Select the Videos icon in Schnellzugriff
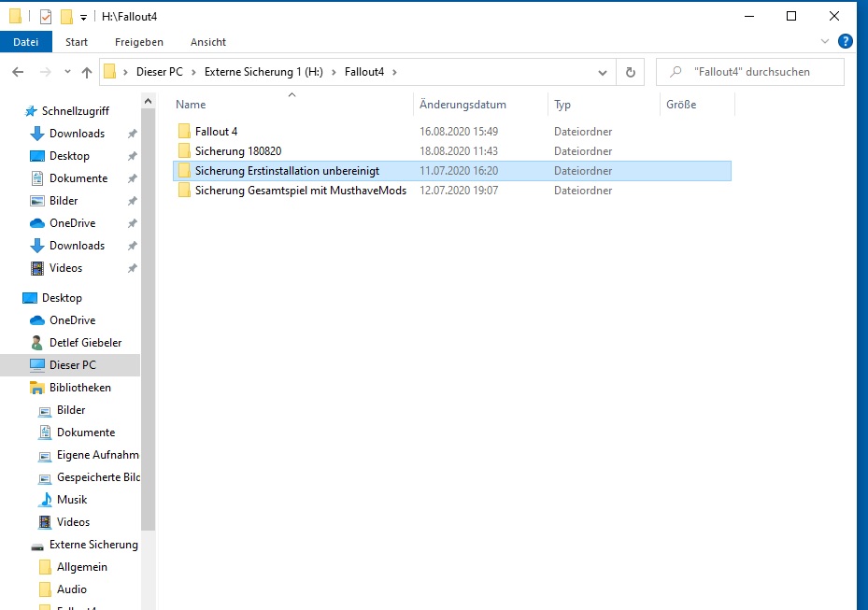This screenshot has height=610, width=868. 37,268
